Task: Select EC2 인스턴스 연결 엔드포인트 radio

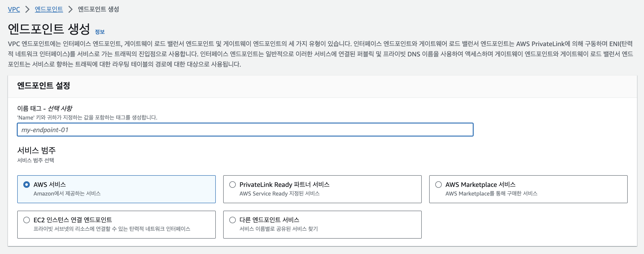Action: click(27, 220)
